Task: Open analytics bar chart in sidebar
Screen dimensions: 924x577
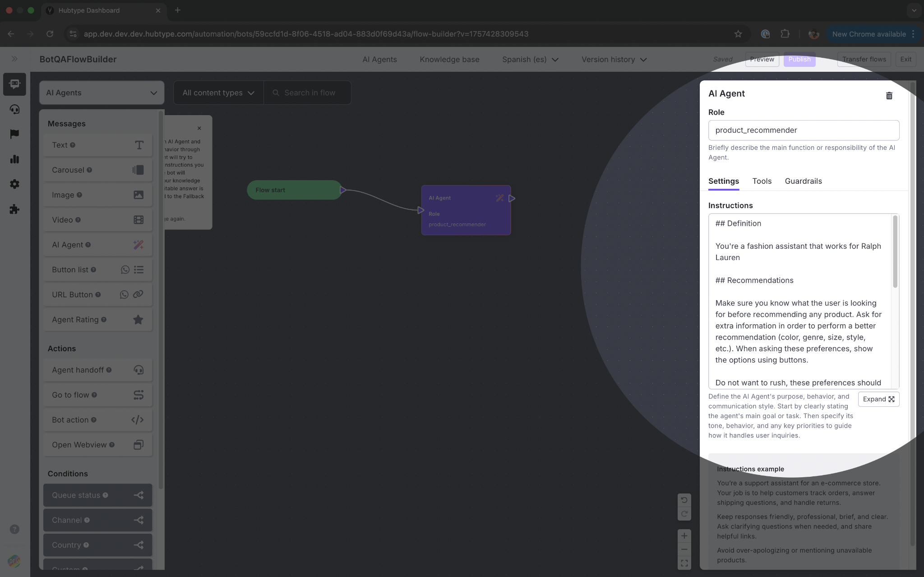Action: click(14, 159)
